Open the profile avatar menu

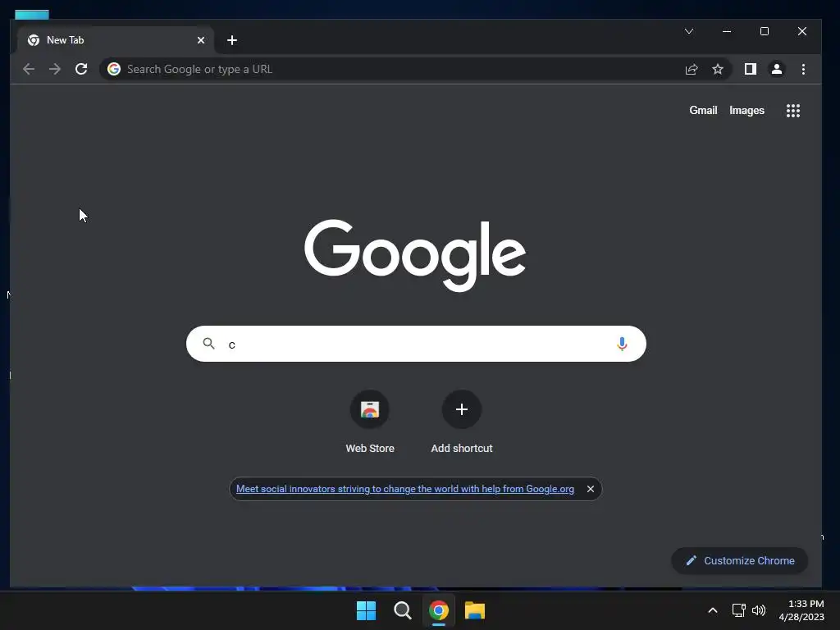[x=777, y=69]
